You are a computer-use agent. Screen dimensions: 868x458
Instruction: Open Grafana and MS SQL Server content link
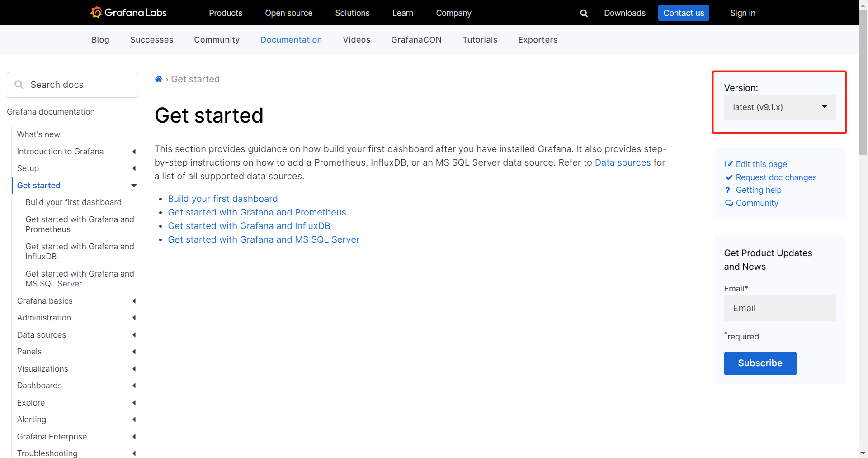click(x=264, y=239)
